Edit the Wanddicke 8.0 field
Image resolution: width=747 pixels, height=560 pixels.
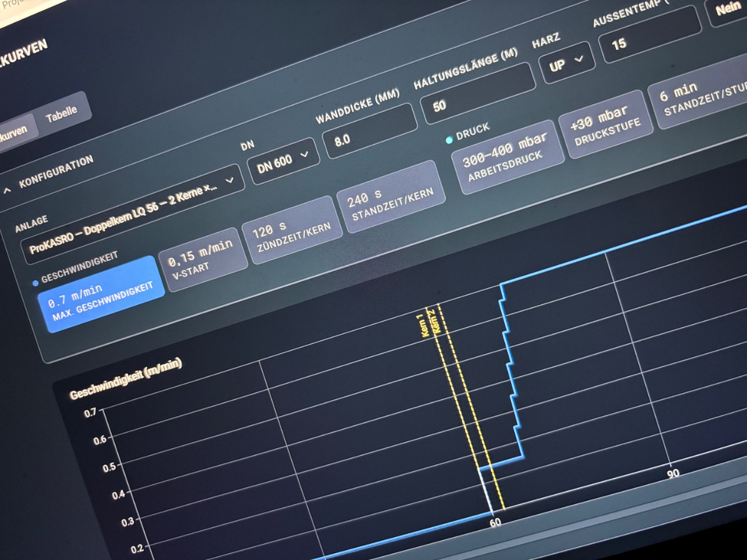tap(369, 129)
